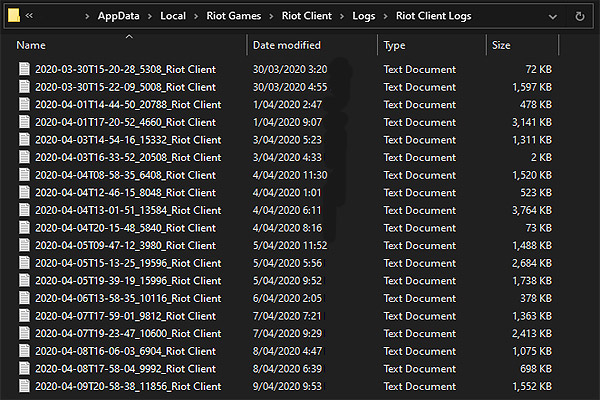Click the 698 KB size cell
The image size is (600, 400).
point(536,369)
